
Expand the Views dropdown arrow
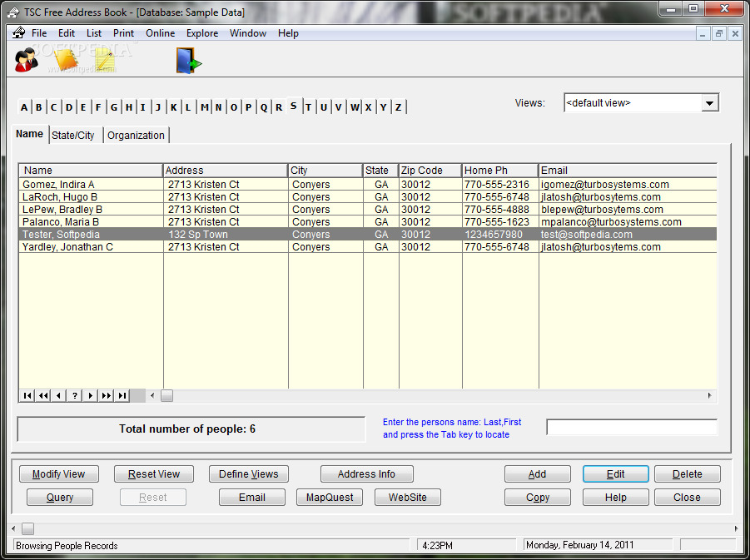click(x=710, y=103)
